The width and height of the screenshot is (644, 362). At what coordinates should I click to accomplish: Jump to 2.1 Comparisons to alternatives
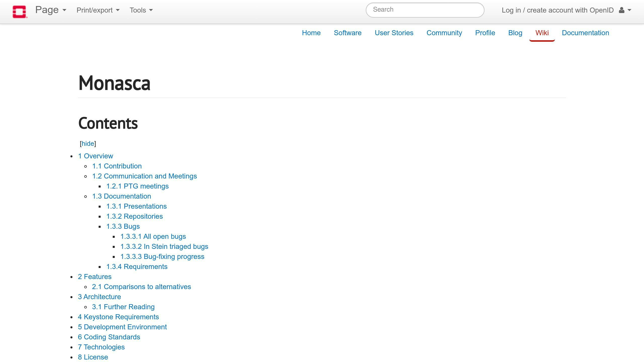[x=141, y=287]
